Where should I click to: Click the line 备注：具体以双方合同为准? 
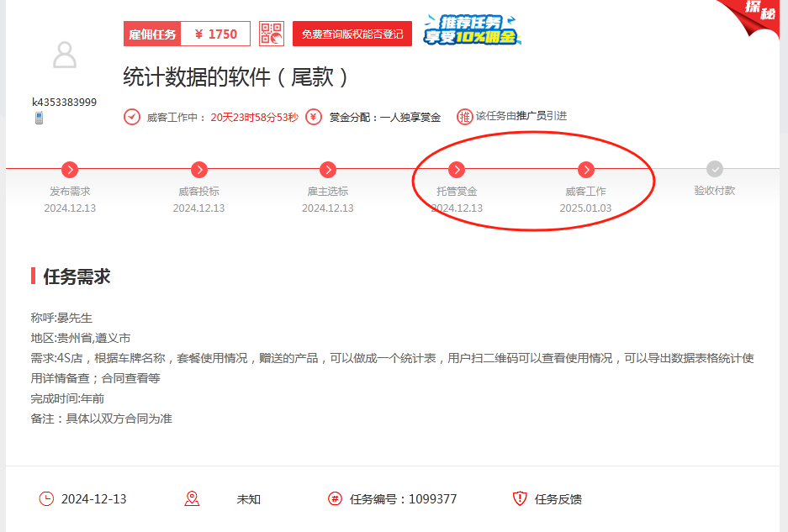[x=102, y=419]
